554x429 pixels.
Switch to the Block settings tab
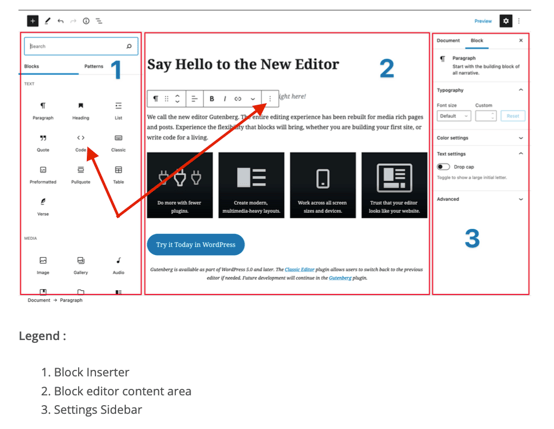477,41
